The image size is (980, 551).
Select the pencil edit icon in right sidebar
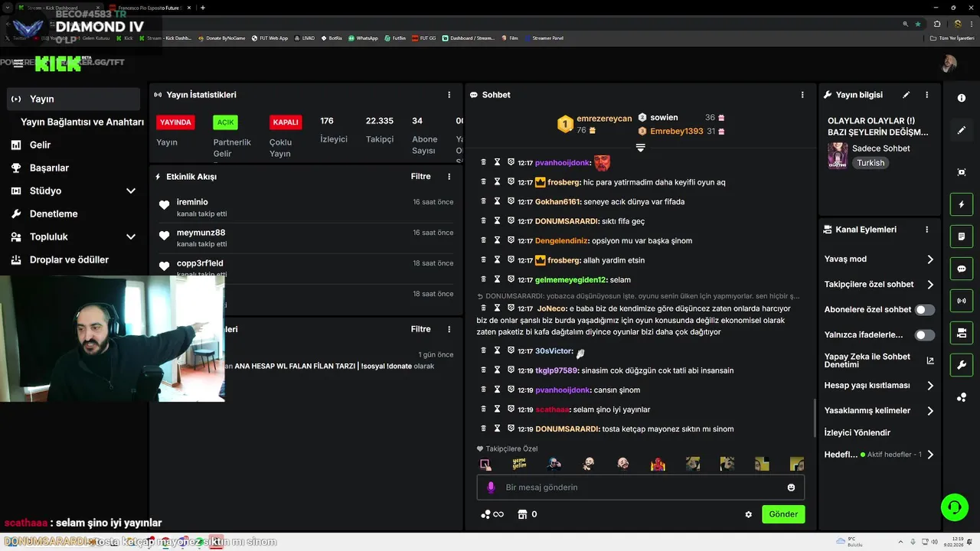(962, 130)
